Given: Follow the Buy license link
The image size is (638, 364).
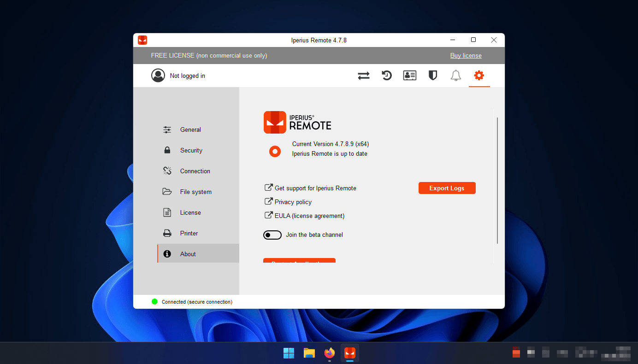Looking at the screenshot, I should pyautogui.click(x=466, y=56).
